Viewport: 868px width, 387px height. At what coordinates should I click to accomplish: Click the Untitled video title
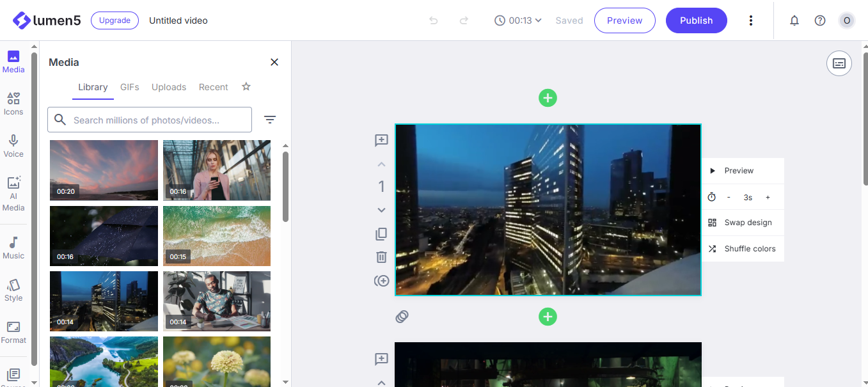[x=178, y=20]
